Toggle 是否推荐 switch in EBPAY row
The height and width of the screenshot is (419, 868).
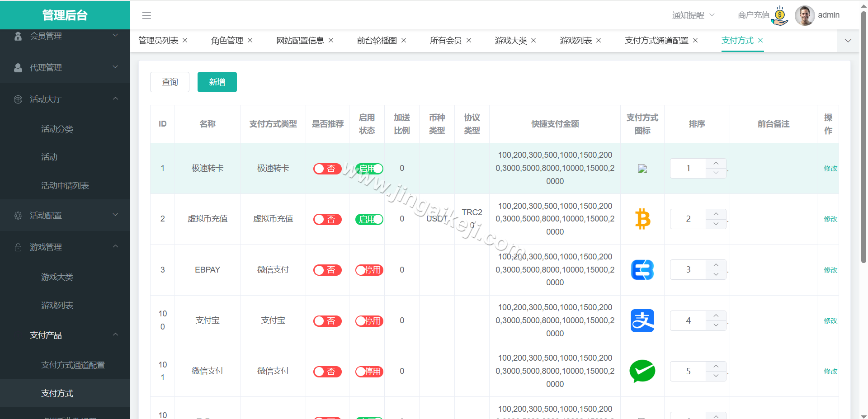tap(327, 270)
